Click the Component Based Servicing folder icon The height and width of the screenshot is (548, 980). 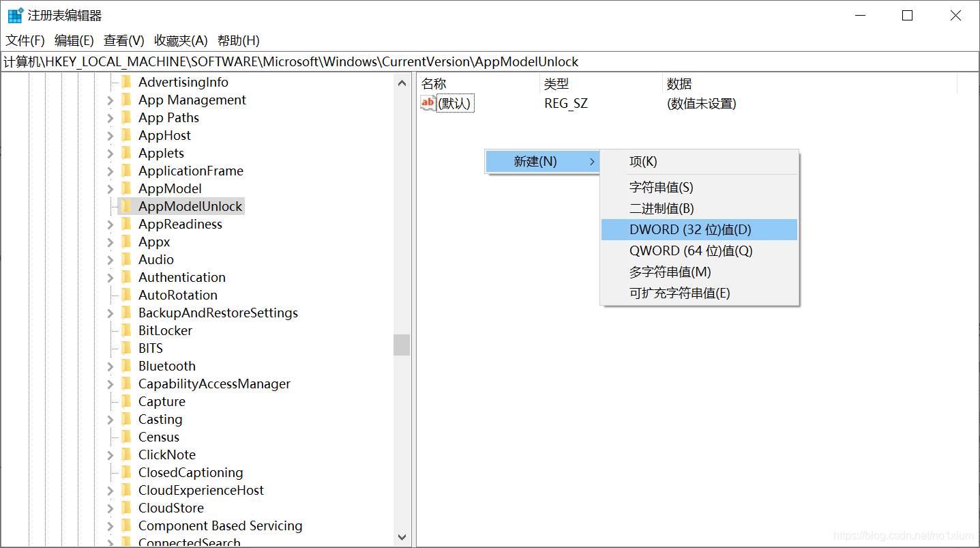click(x=126, y=525)
